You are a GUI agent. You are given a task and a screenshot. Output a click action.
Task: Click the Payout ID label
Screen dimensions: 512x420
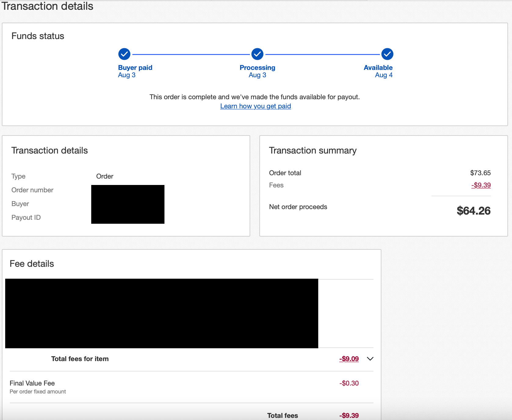tap(26, 217)
